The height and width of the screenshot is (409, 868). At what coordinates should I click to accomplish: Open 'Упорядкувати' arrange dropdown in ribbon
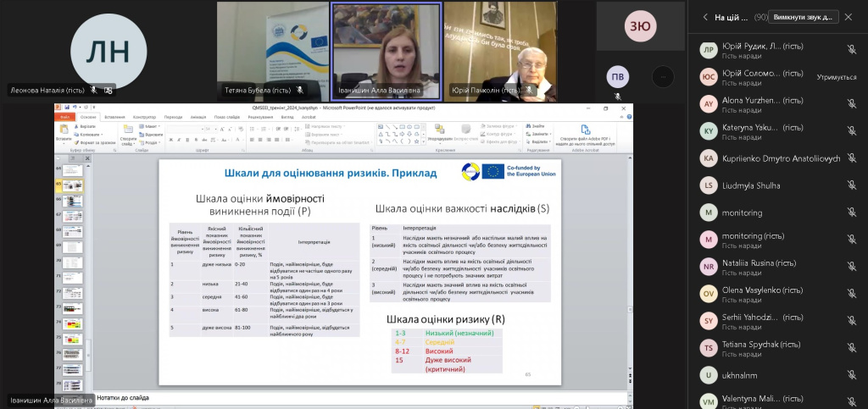coord(439,134)
